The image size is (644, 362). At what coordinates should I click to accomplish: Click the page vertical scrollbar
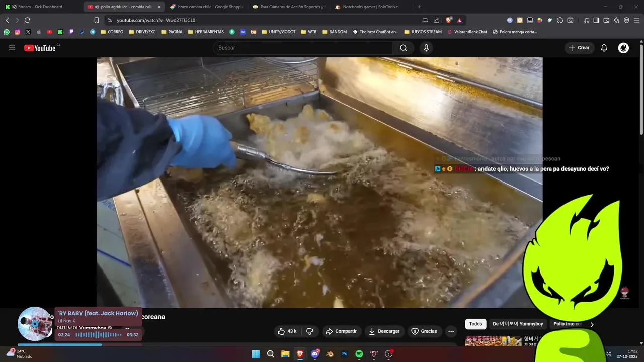point(641,88)
